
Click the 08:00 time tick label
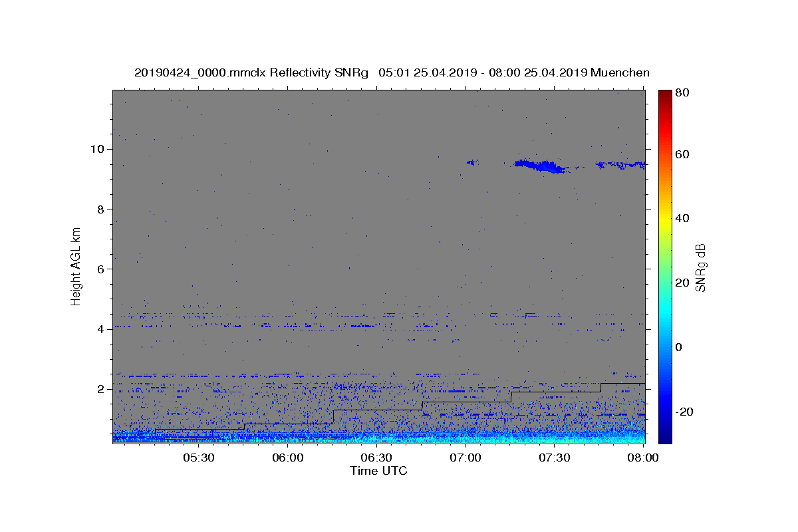(642, 458)
